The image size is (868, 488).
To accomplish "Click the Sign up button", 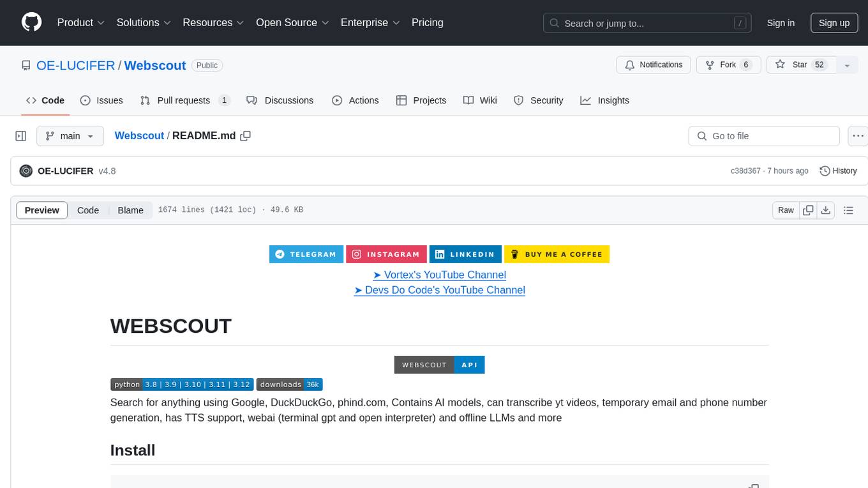I will coord(834,23).
